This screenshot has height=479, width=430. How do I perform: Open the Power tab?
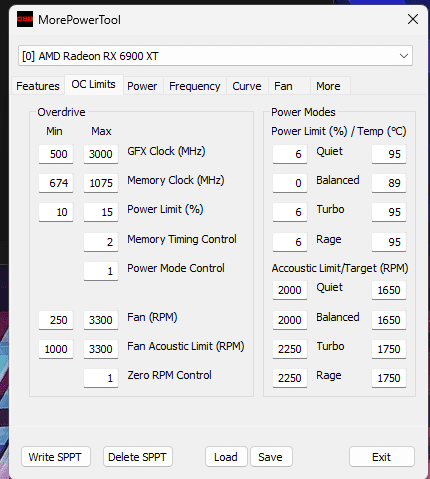tap(142, 86)
